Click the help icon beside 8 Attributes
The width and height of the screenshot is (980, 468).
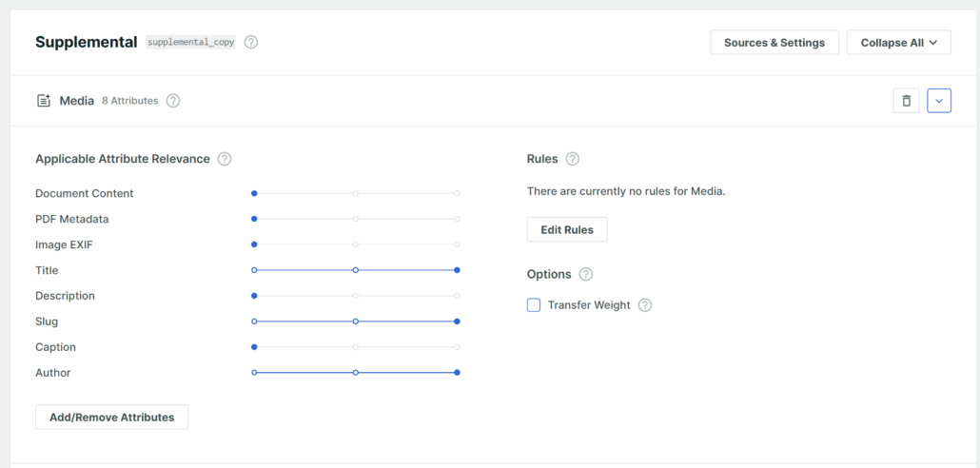173,101
